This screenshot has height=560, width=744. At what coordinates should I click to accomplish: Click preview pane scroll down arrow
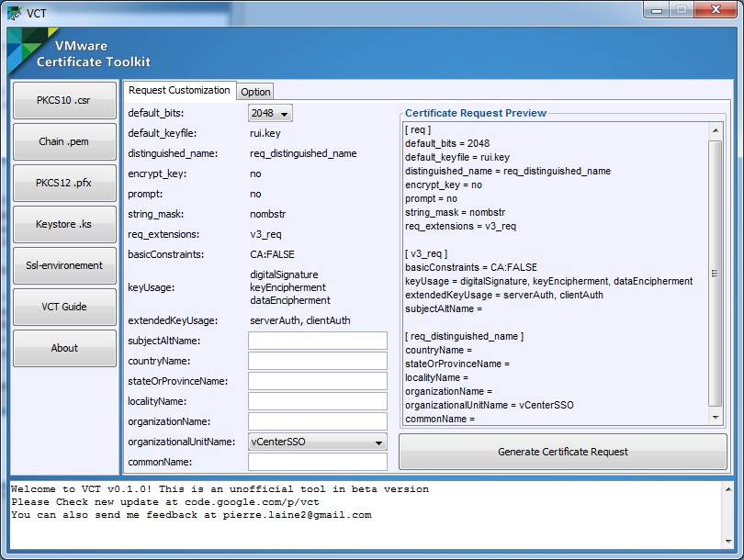pyautogui.click(x=716, y=418)
